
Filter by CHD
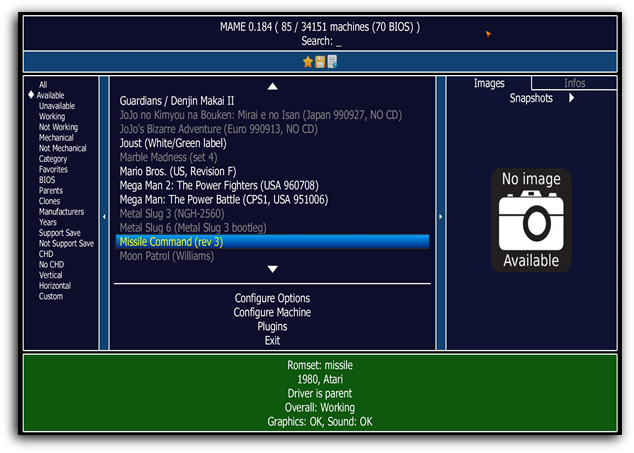pos(46,254)
